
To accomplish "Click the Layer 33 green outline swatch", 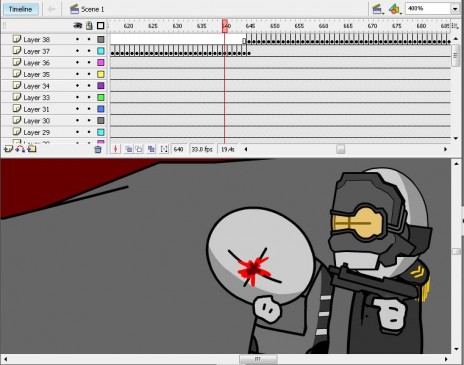I will click(x=101, y=97).
